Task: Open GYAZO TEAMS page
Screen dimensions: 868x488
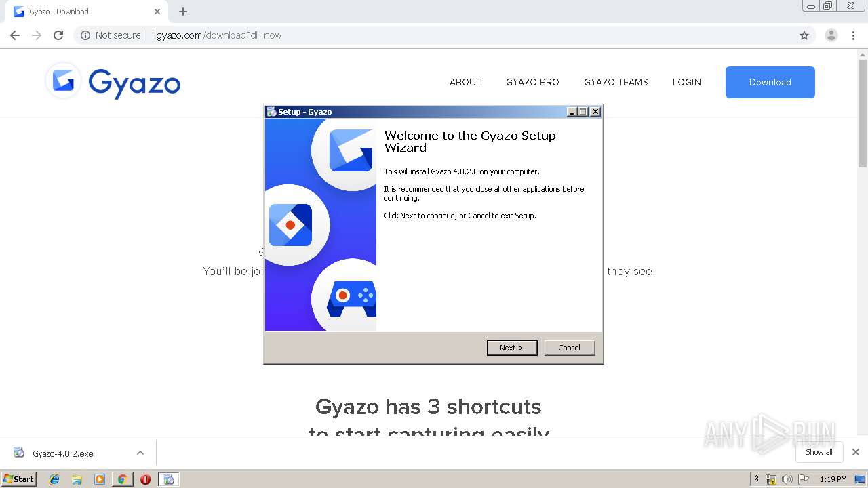Action: tap(616, 82)
